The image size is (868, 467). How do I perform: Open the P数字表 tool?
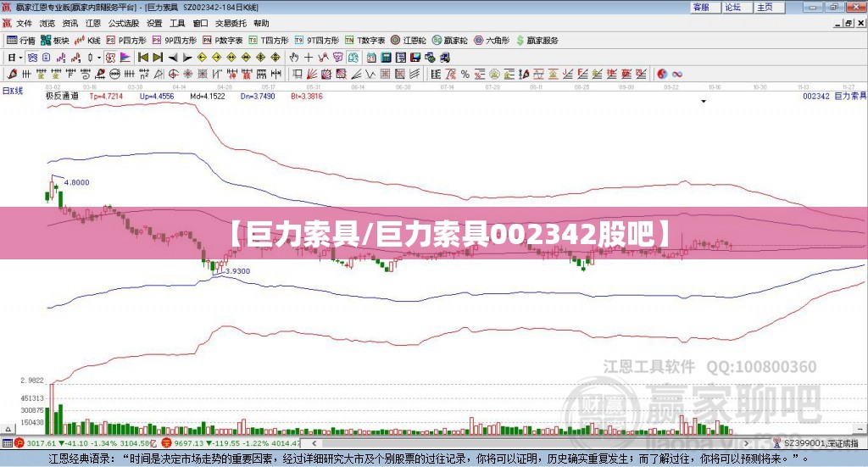[222, 41]
